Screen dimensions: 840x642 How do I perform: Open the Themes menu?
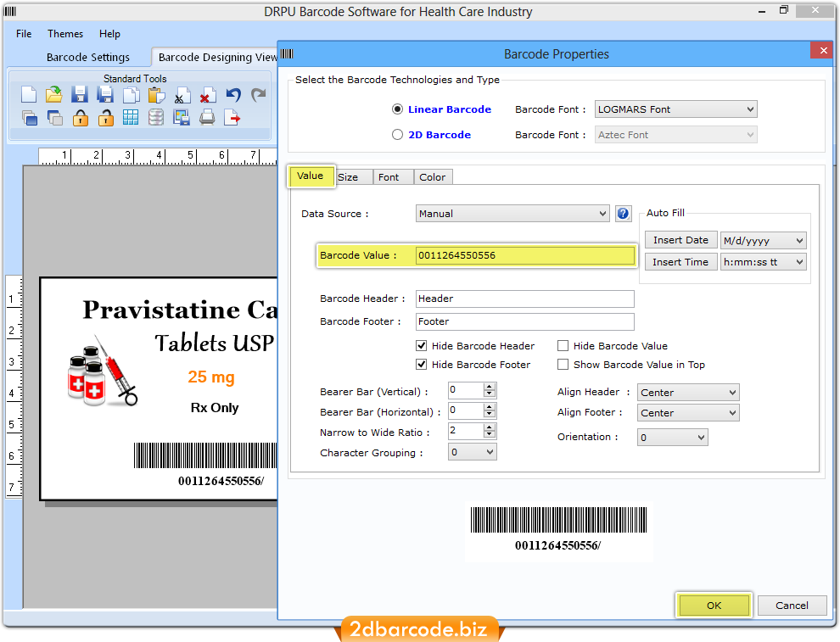[65, 34]
